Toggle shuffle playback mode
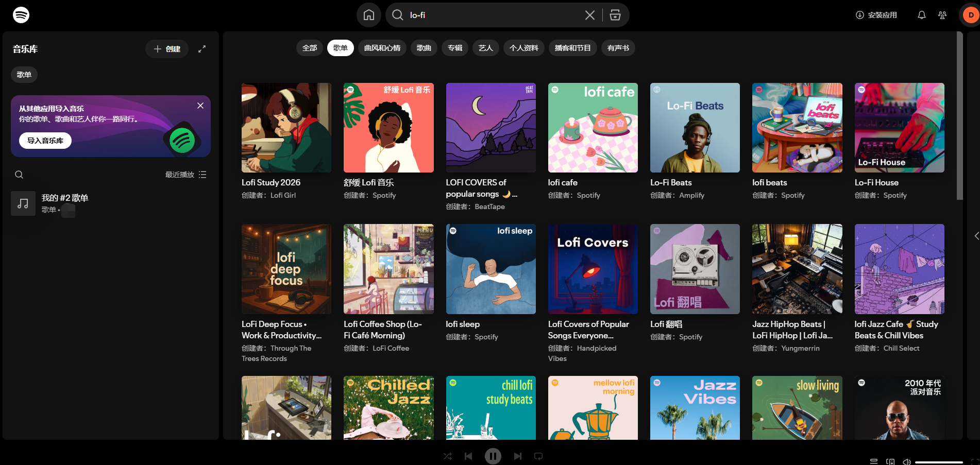The width and height of the screenshot is (980, 465). tap(447, 456)
